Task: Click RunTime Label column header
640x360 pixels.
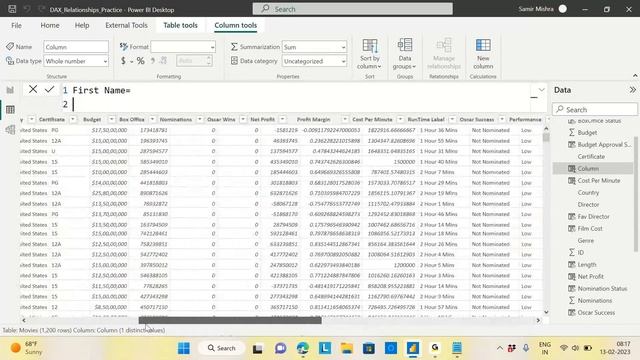Action: pyautogui.click(x=426, y=120)
